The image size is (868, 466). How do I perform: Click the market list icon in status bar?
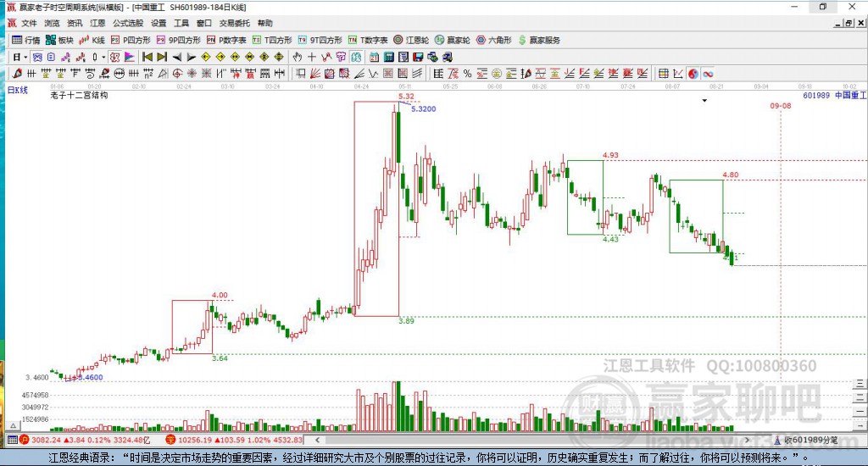pos(12,440)
